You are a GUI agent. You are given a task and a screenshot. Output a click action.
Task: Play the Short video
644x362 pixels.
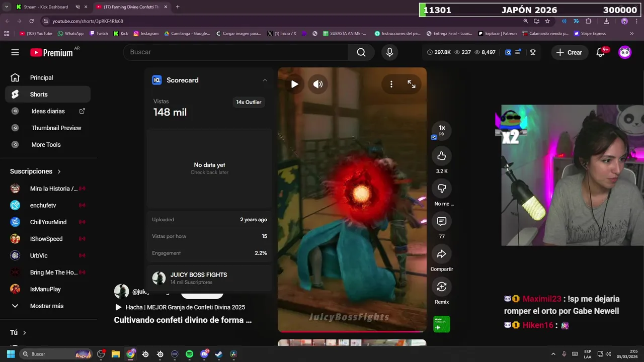click(295, 84)
